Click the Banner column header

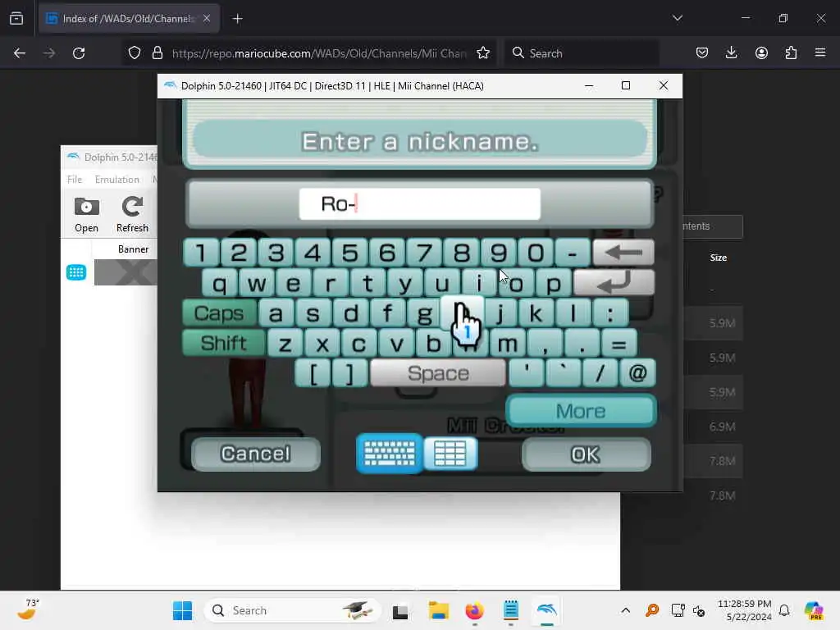coord(134,249)
